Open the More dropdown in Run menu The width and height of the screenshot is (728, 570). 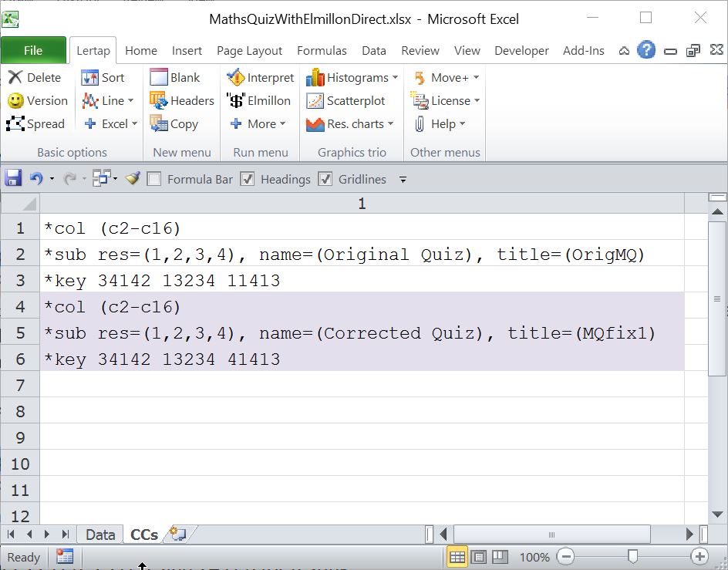click(282, 124)
